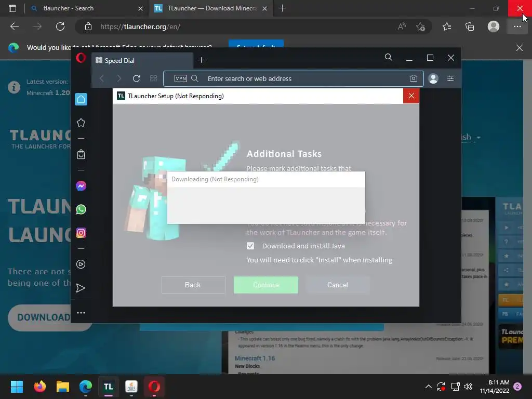
Task: Click Opera search tabs magnifier icon
Action: point(389,57)
